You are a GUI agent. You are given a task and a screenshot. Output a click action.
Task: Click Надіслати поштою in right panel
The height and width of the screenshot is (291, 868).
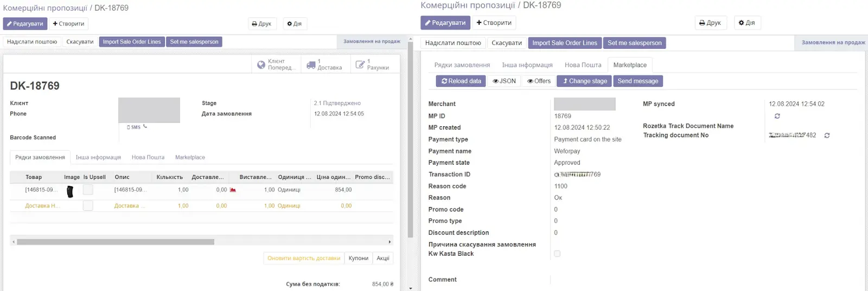[453, 43]
